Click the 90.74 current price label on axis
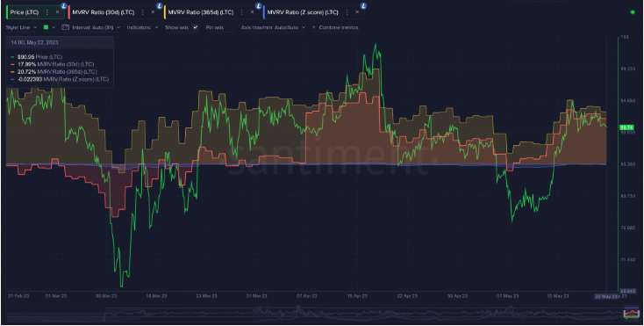Viewport: 644px width, 326px height. (x=626, y=127)
